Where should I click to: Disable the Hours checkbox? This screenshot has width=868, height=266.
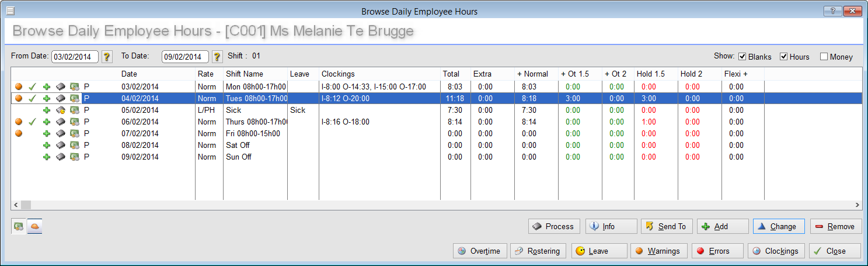(784, 57)
